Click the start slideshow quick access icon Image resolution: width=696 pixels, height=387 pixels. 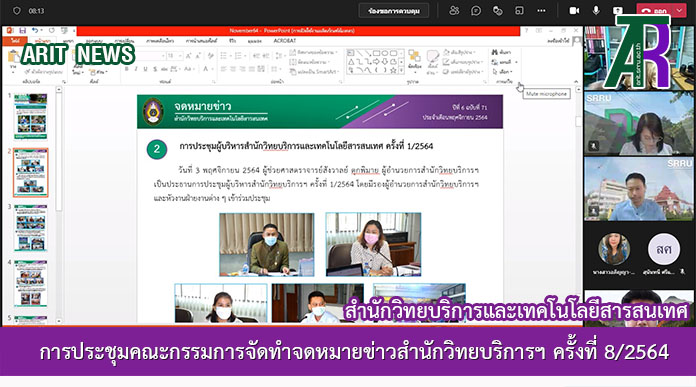[64, 31]
